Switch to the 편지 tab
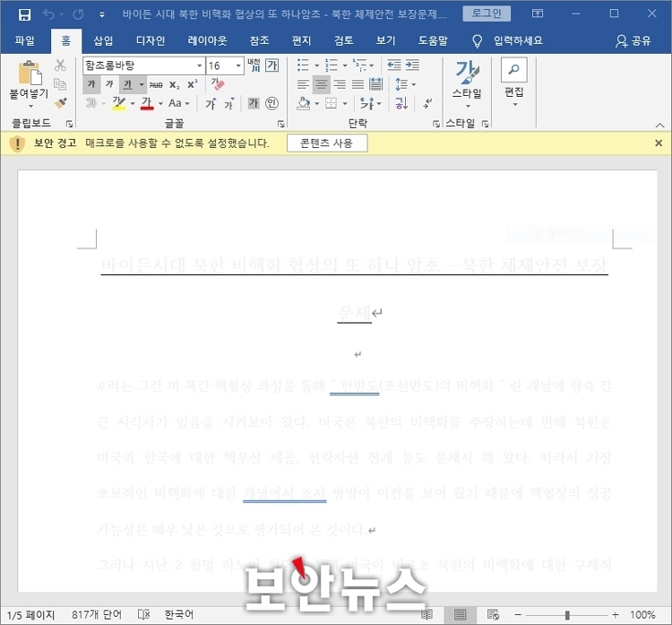672x625 pixels. pos(301,40)
